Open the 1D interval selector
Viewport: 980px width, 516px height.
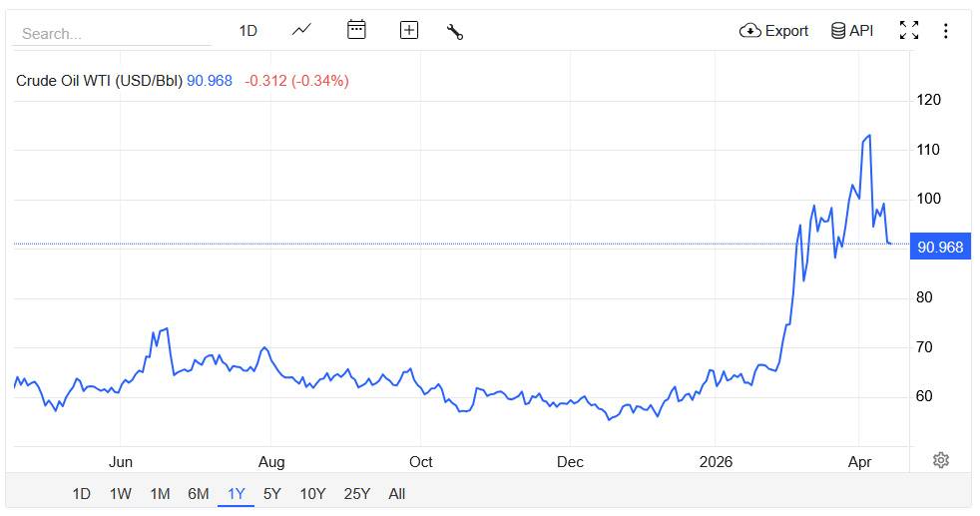(248, 31)
